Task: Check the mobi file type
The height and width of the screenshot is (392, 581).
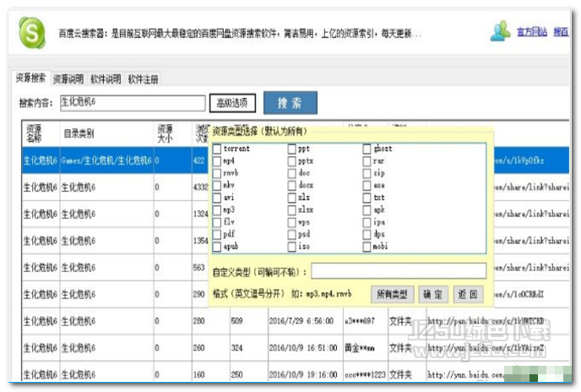Action: point(367,247)
